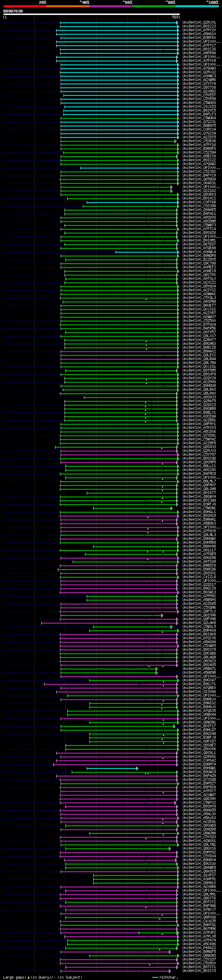Viewport: 222px width, 980px height.
Task: Select the UniRef100_C5YE58 label
Action: tap(199, 99)
